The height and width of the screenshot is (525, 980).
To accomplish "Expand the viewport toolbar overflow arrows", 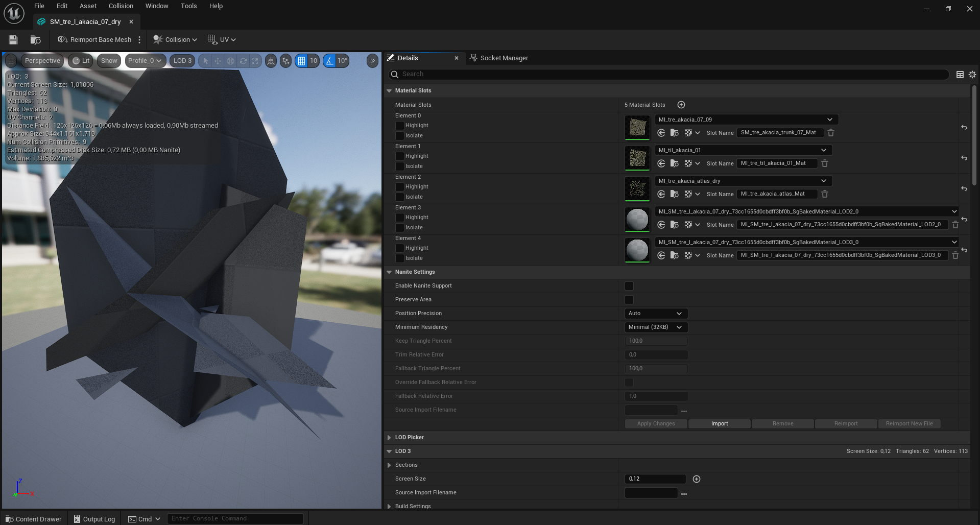I will [373, 61].
